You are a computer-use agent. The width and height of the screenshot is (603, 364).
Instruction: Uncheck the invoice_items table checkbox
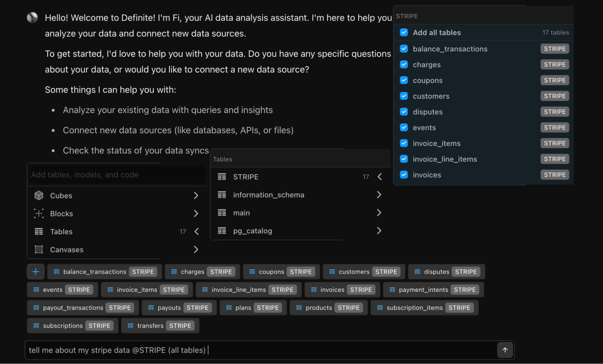tap(404, 143)
